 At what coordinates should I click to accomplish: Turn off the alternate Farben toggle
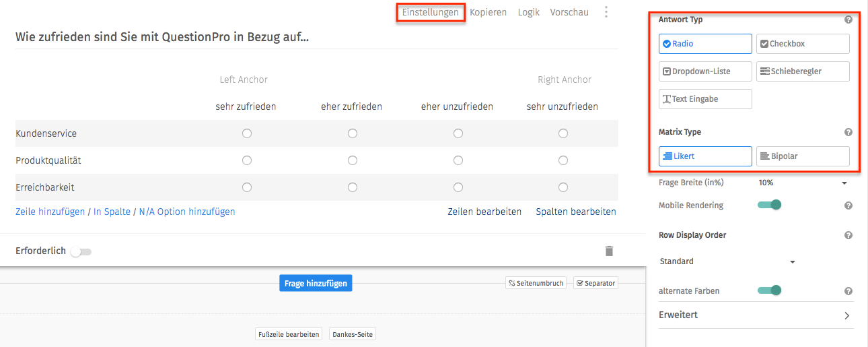tap(770, 290)
